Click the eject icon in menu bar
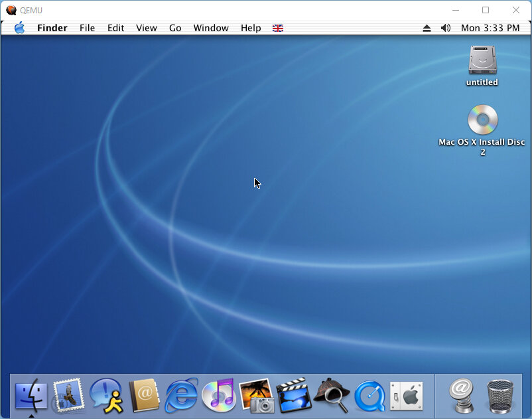532x419 pixels. (x=427, y=28)
